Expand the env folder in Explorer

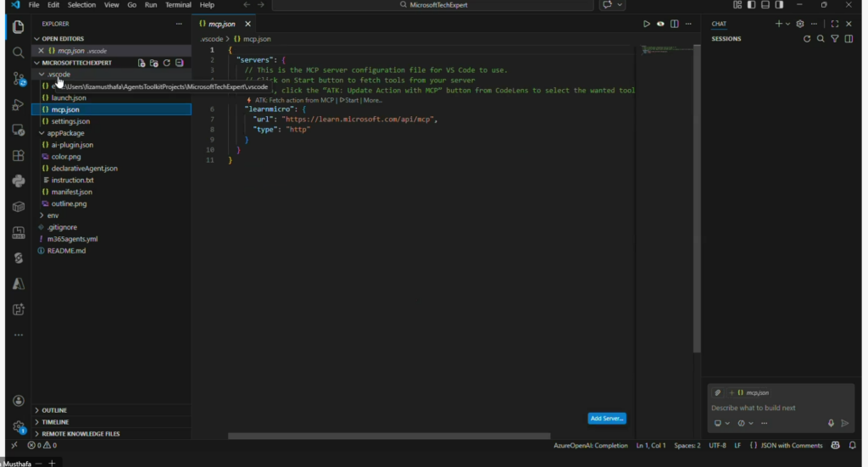click(53, 215)
